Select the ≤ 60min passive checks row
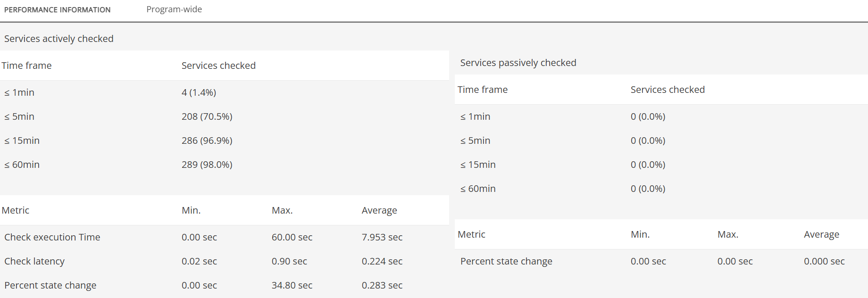This screenshot has width=868, height=298. point(477,189)
